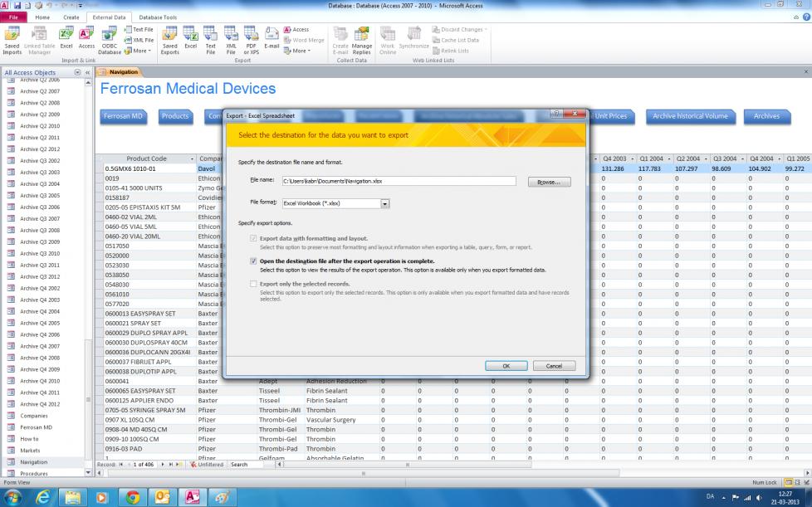Open Access Help question mark icon
This screenshot has width=812, height=507.
[806, 17]
